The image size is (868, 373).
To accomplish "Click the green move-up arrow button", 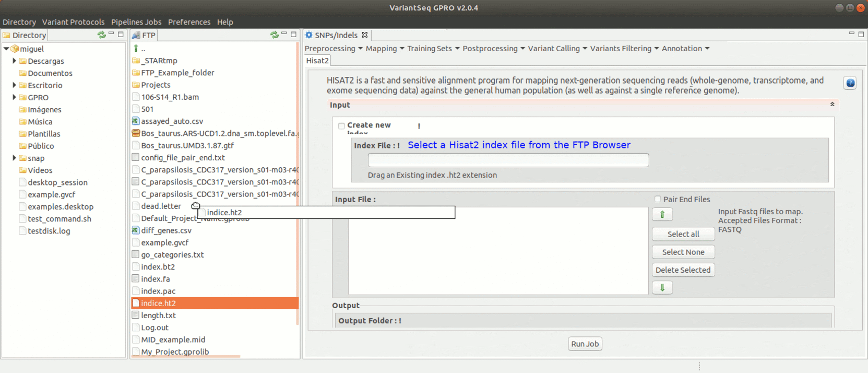I will 662,214.
